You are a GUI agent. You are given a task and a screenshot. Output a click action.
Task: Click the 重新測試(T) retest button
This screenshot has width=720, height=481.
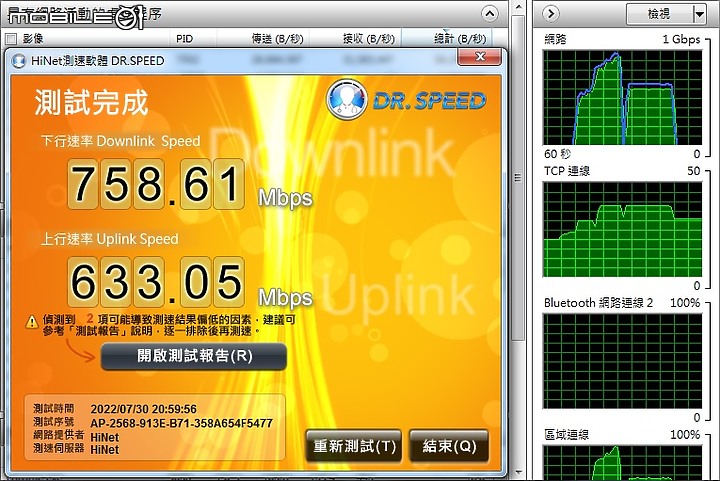click(354, 446)
